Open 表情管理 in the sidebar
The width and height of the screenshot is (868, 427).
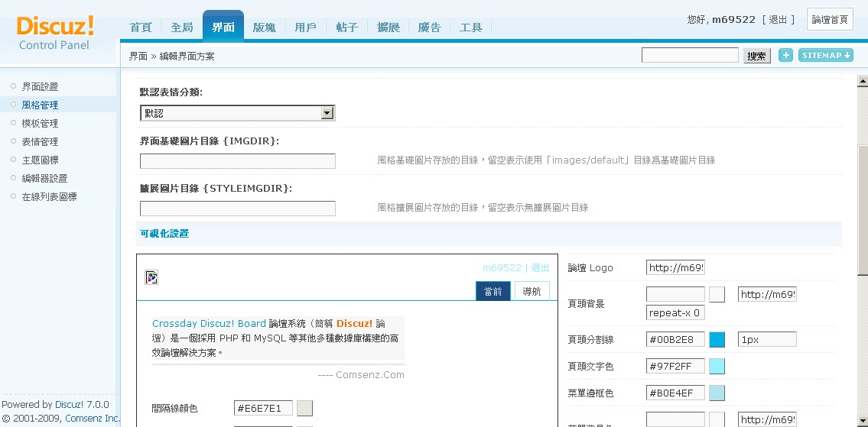pyautogui.click(x=40, y=141)
